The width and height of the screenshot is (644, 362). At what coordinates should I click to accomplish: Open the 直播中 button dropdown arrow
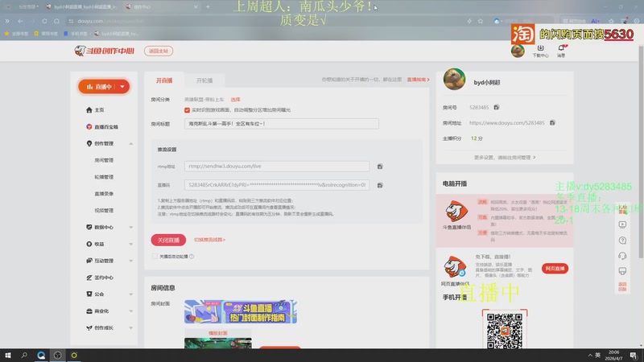pyautogui.click(x=122, y=87)
